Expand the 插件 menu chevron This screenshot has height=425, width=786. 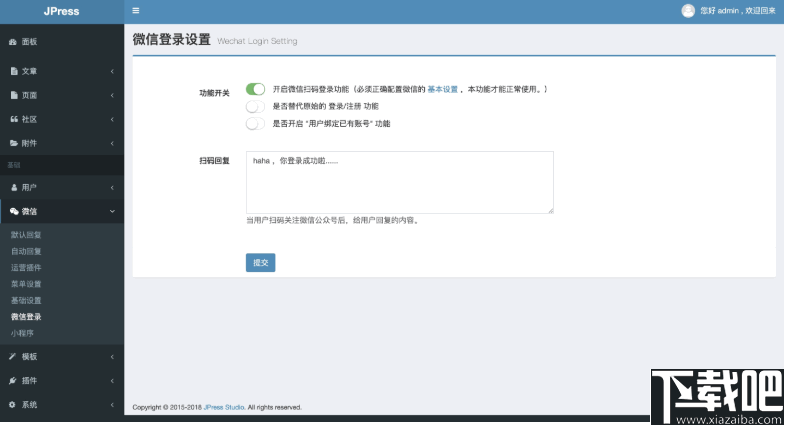click(112, 380)
